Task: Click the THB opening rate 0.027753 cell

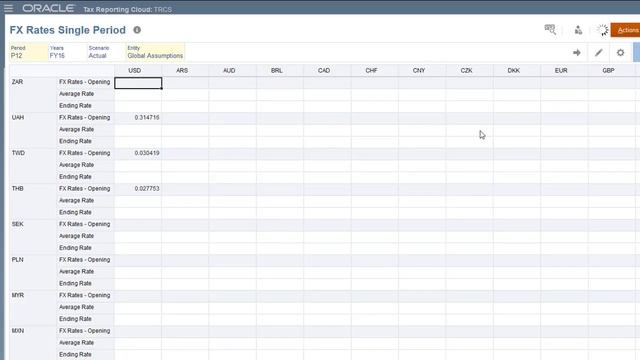Action: point(138,189)
